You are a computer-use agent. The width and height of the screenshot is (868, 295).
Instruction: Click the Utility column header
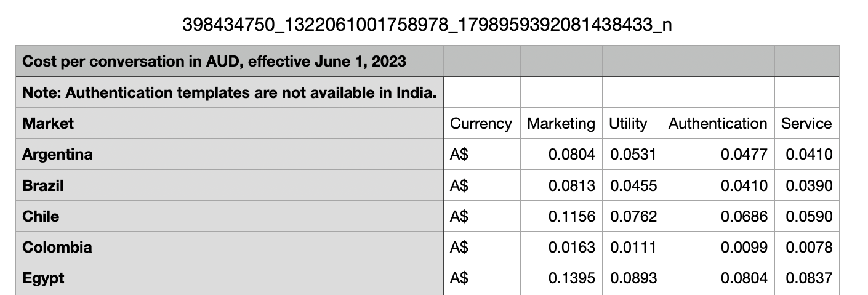pyautogui.click(x=628, y=124)
